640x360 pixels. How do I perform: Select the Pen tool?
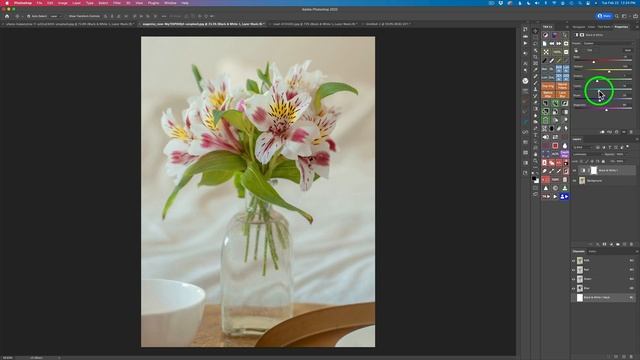click(x=535, y=128)
